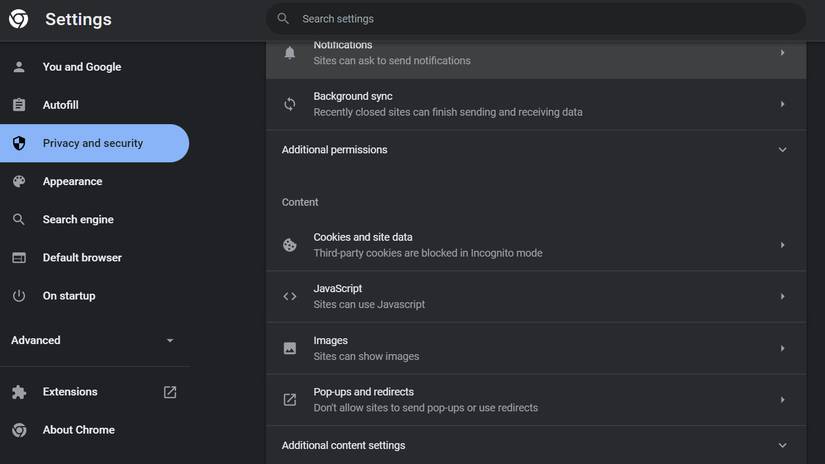The width and height of the screenshot is (825, 464).
Task: Click the search magnifier icon
Action: coord(284,19)
